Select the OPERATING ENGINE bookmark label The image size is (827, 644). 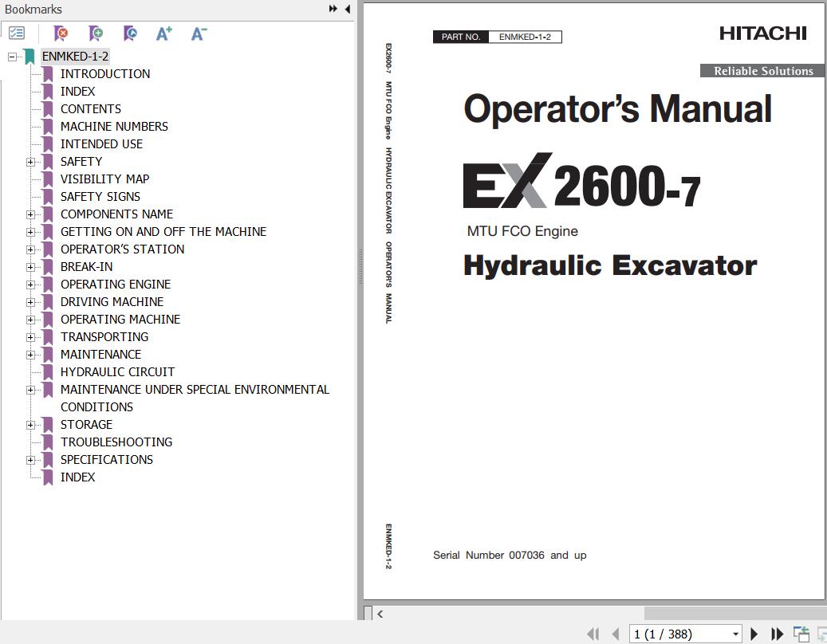click(116, 285)
